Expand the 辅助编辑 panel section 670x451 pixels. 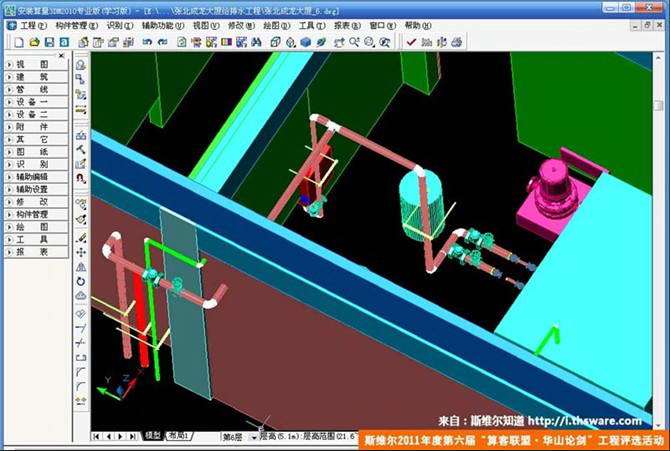36,177
